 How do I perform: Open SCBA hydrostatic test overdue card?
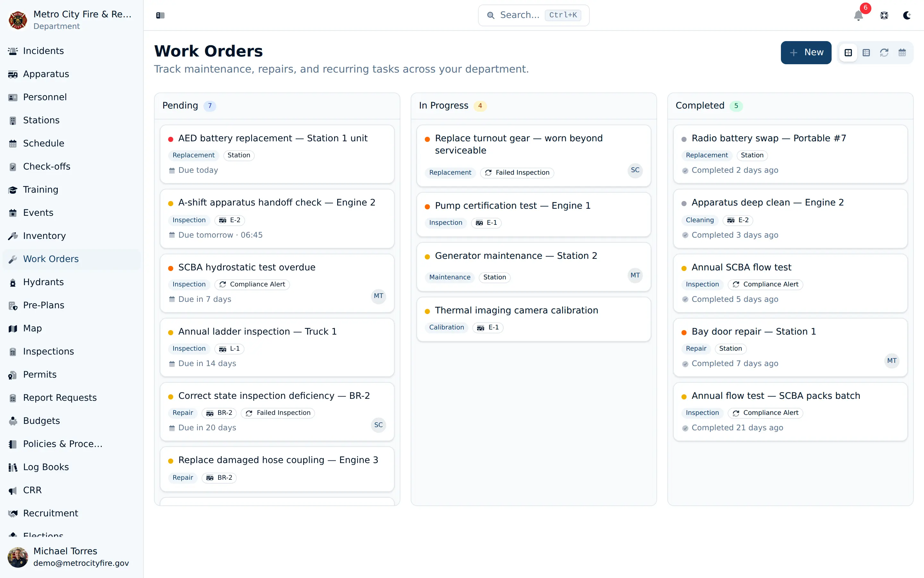[x=277, y=283]
